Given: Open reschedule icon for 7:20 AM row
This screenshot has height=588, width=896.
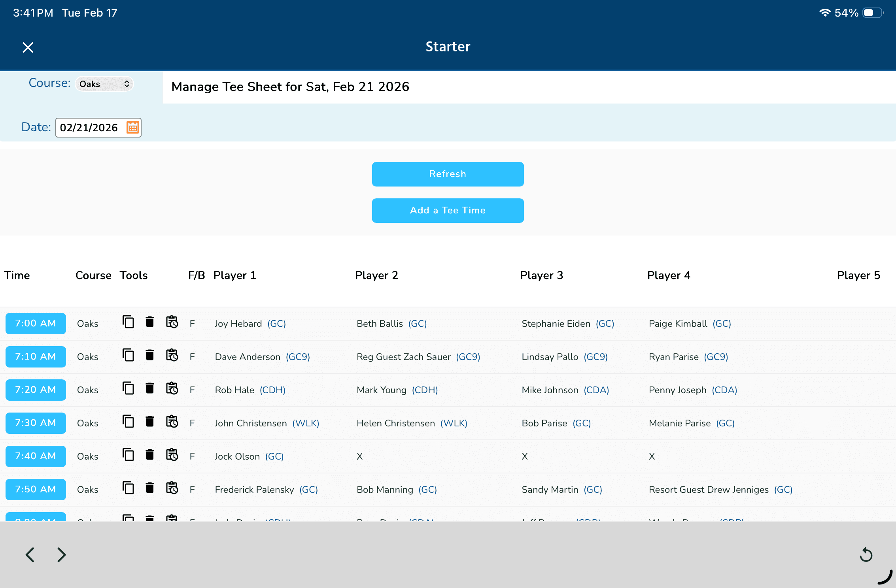Looking at the screenshot, I should click(172, 388).
